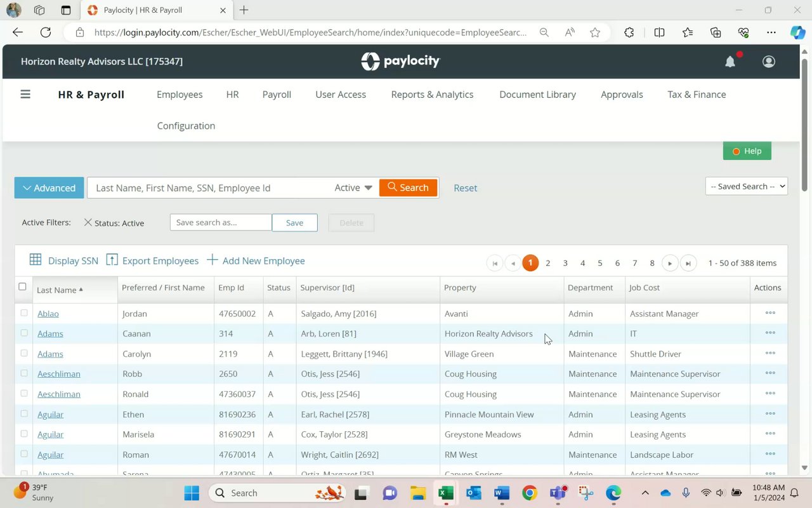Open the notifications bell
812x508 pixels.
pos(731,62)
